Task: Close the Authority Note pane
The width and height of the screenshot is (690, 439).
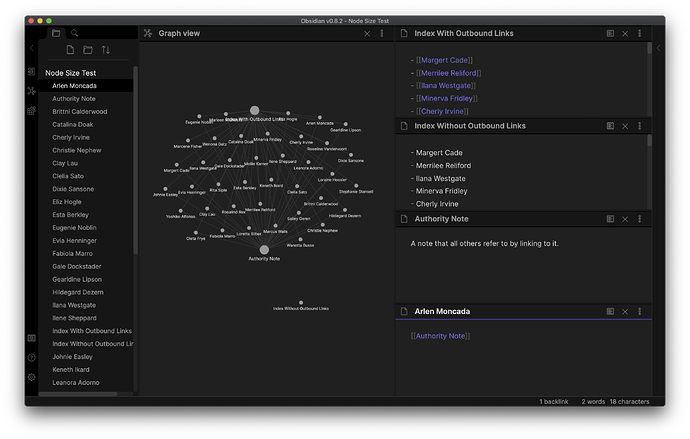Action: (x=625, y=219)
